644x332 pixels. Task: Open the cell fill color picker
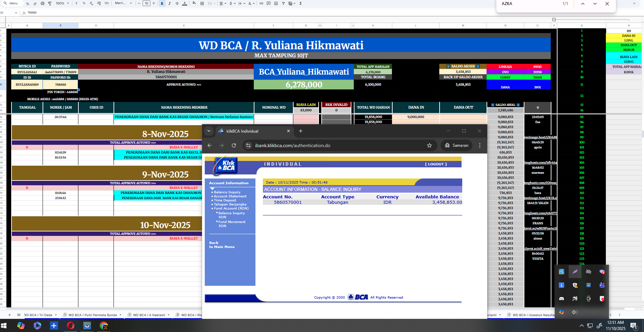point(194,3)
